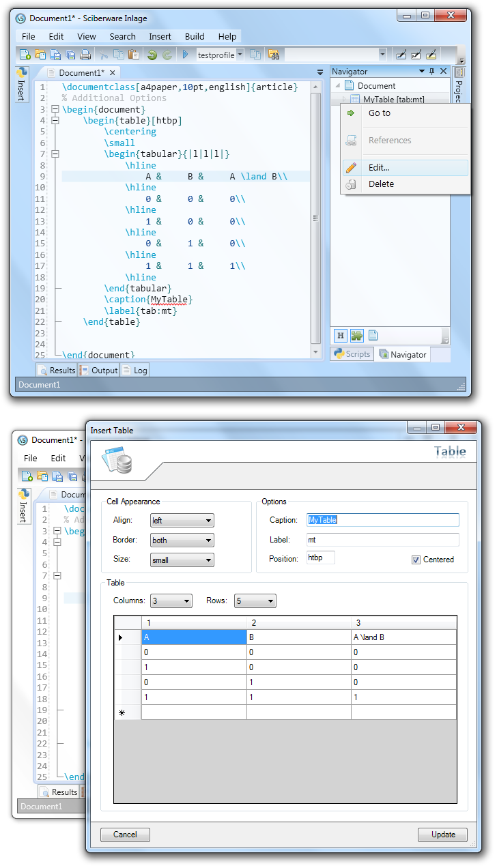Click the Open icon in the window behind the dialog
This screenshot has height=868, width=497.
click(x=42, y=476)
